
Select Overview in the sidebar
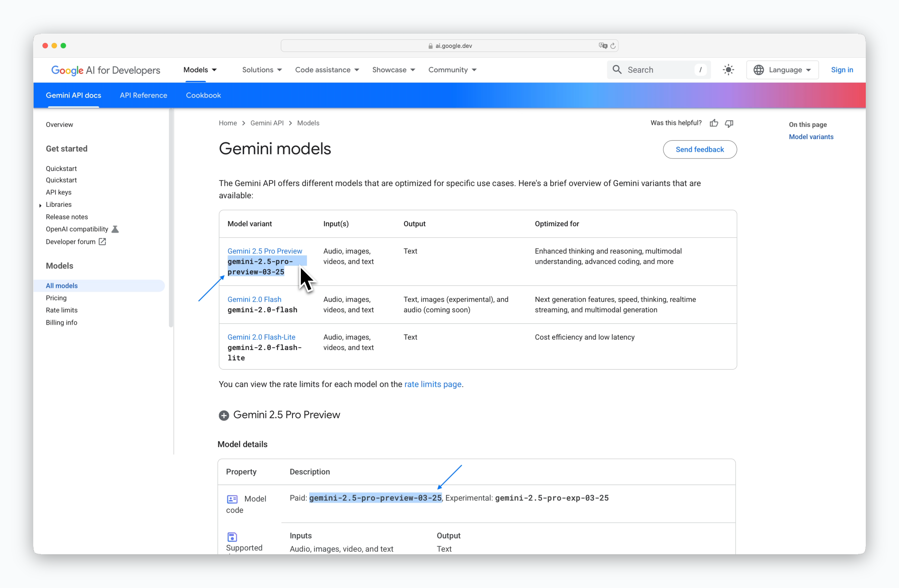click(59, 125)
